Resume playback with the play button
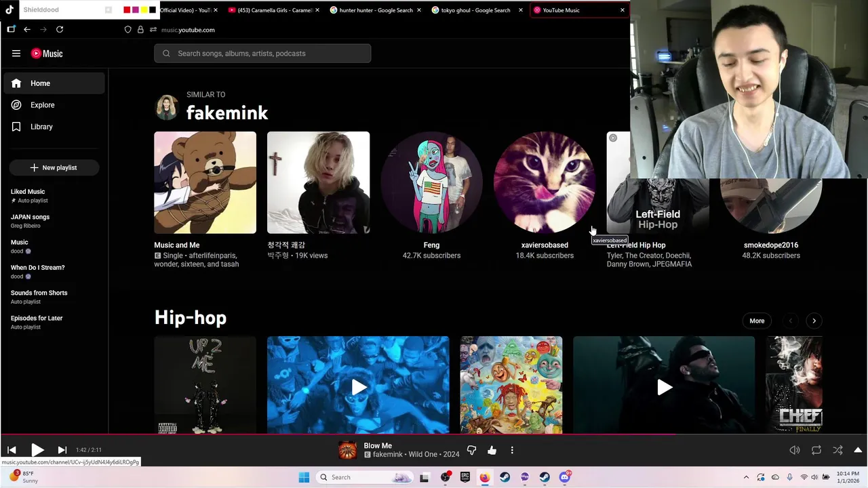This screenshot has height=488, width=868. [x=37, y=450]
